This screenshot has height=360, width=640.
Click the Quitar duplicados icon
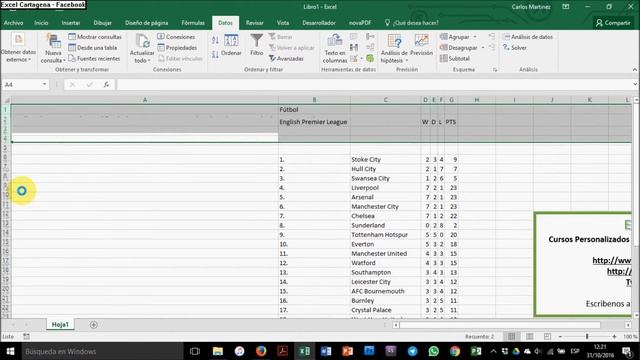point(354,48)
